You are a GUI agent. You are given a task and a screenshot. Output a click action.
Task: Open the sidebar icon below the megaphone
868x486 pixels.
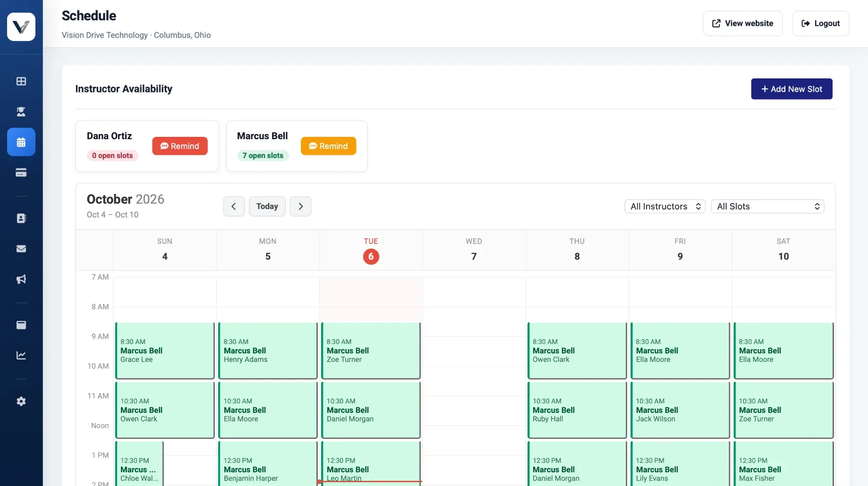[21, 325]
